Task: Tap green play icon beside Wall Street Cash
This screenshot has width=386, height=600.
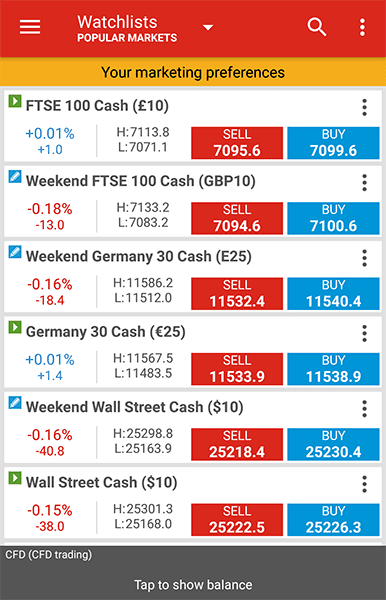Action: 15,478
